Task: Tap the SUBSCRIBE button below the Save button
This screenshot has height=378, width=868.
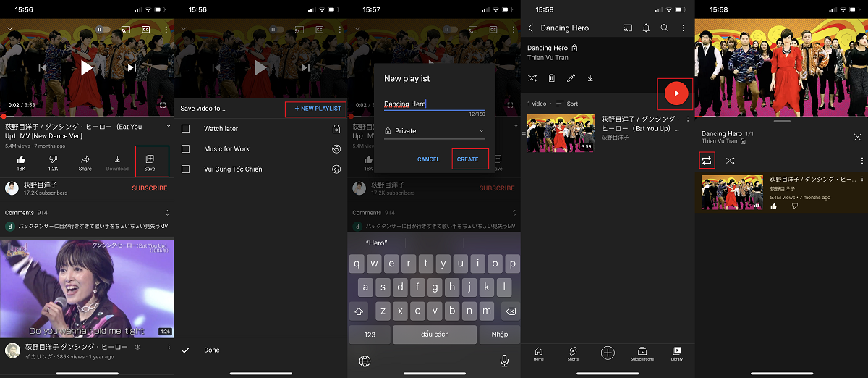Action: (150, 188)
